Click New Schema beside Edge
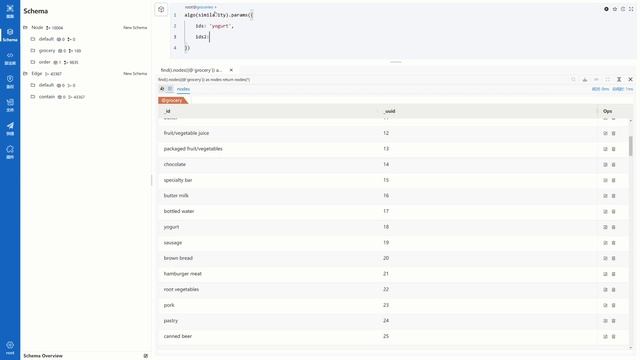 coord(135,73)
